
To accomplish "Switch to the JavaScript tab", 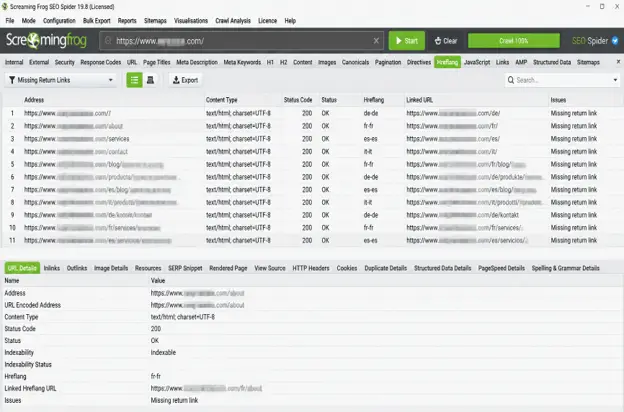I will [x=477, y=62].
